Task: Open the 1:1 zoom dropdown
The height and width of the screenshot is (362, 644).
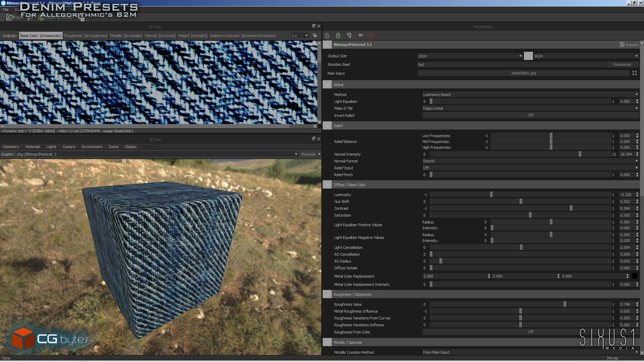Action: pyautogui.click(x=300, y=36)
